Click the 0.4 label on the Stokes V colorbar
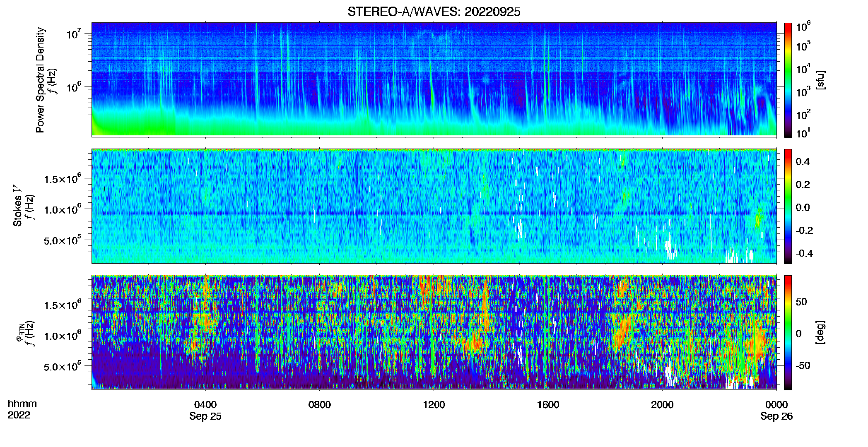Screen dimensions: 868x447 click(x=803, y=162)
